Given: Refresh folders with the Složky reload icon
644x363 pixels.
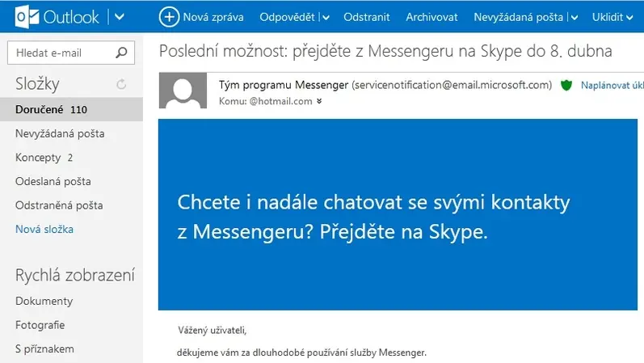Looking at the screenshot, I should tap(121, 84).
